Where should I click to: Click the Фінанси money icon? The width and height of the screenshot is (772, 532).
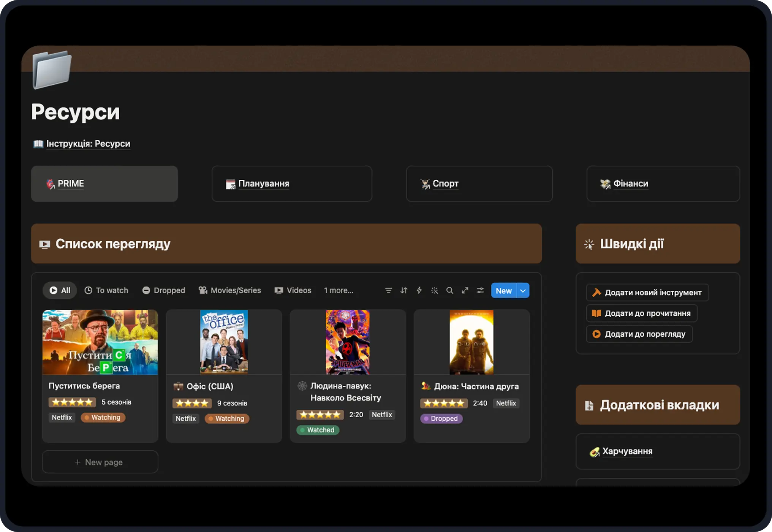click(x=605, y=184)
